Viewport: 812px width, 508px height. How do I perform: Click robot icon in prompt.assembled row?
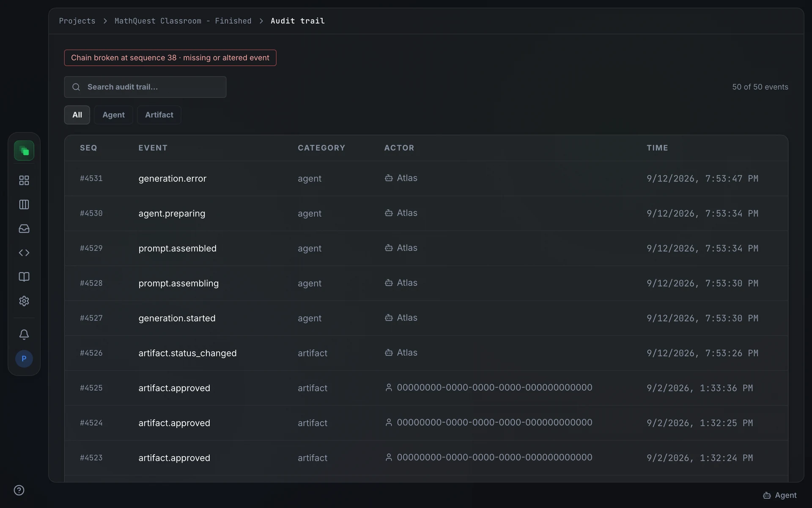tap(389, 248)
